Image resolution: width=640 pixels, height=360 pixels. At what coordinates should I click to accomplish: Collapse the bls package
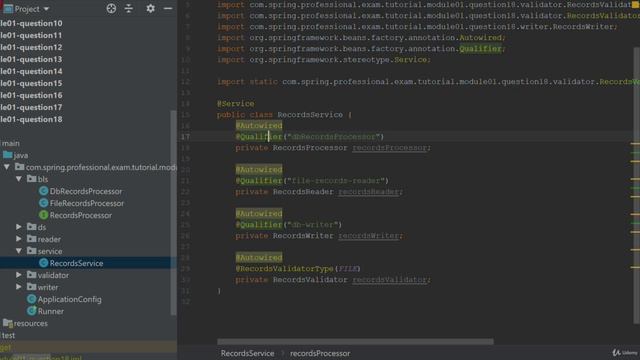tap(19, 179)
